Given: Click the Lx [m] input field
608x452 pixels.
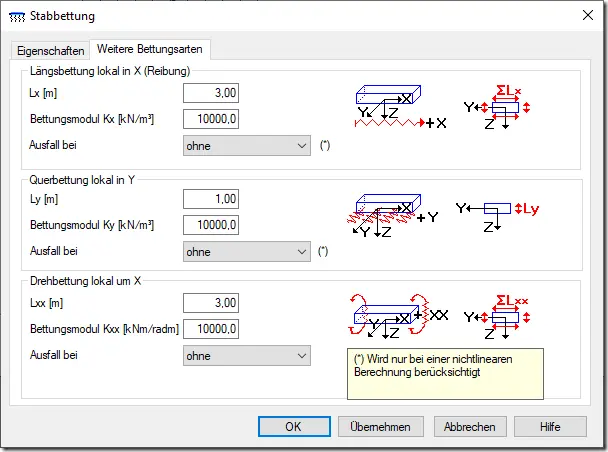Looking at the screenshot, I should click(x=211, y=93).
